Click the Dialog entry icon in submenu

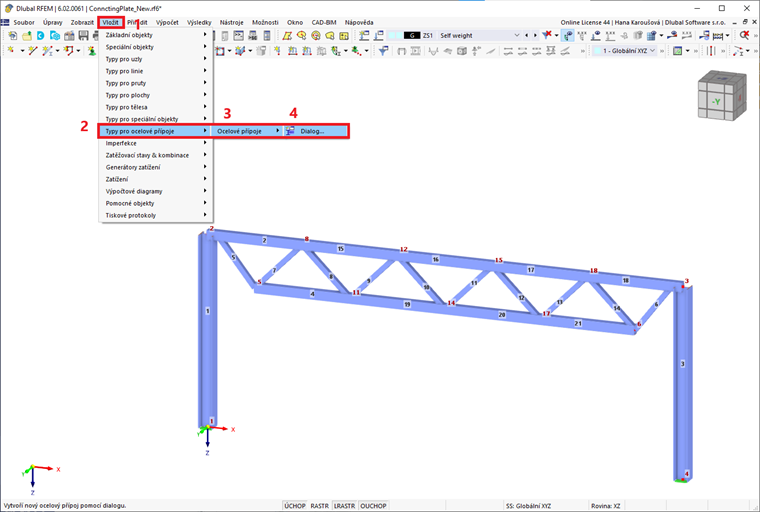[290, 131]
